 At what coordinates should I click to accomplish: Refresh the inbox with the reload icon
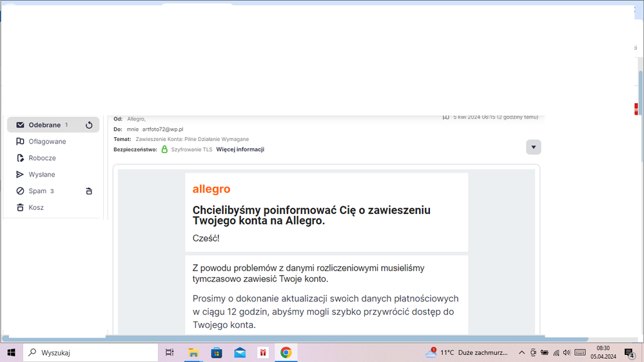89,125
